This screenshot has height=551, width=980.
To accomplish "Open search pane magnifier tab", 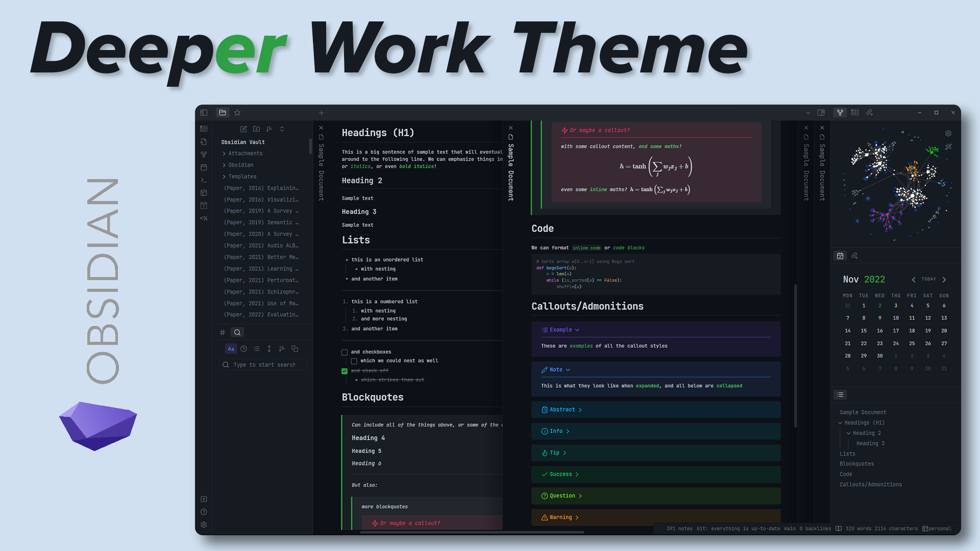I will [237, 332].
